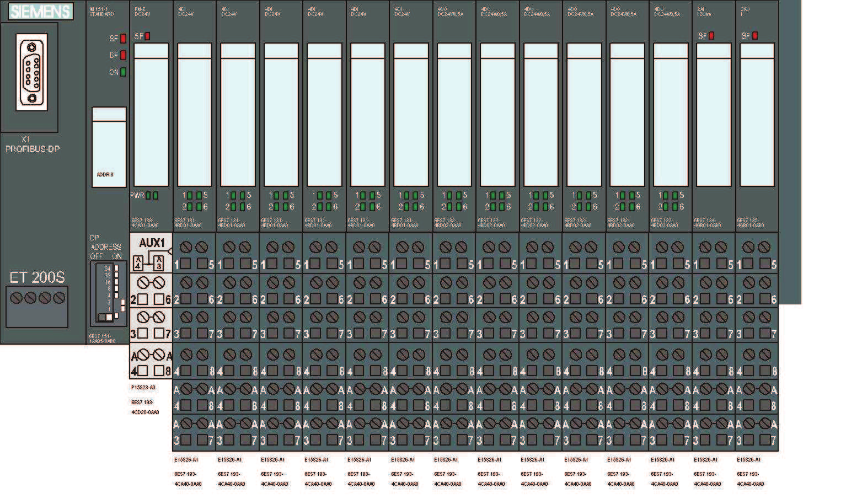846x504 pixels.
Task: Click order number 6ES7 193-4CD20-0AA0
Action: point(145,407)
